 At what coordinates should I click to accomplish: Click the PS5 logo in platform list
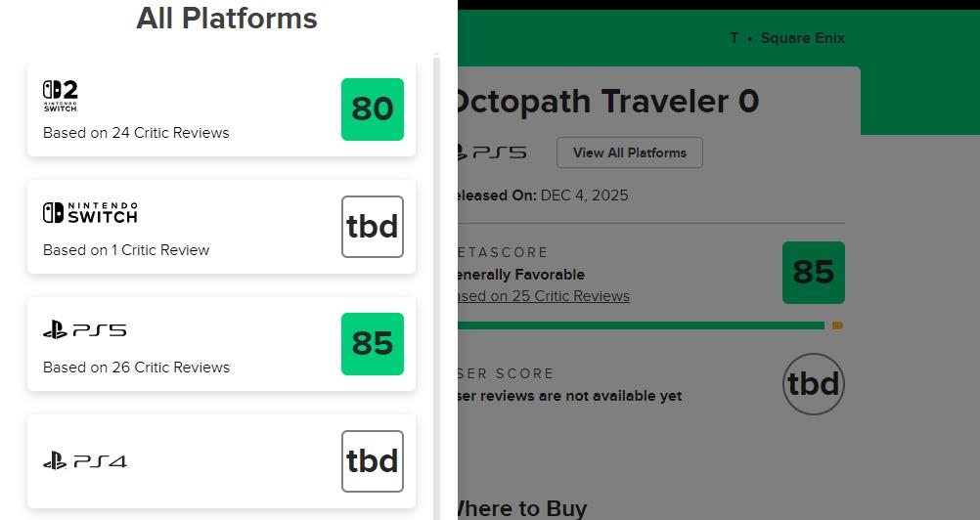(84, 330)
